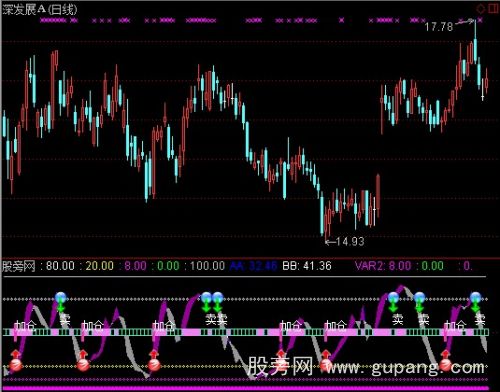Select the sell globe icon just left of the rightmost one
Image resolution: width=500 pixels, height=392 pixels.
(420, 297)
